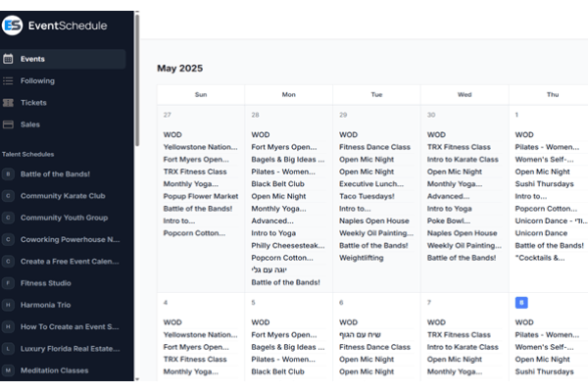
Task: Open Sushi Thursdays event on Thursday 1
Action: click(x=545, y=183)
